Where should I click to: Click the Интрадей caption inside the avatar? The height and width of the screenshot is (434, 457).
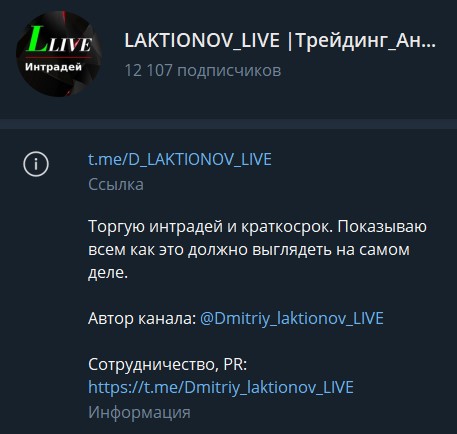coord(53,67)
